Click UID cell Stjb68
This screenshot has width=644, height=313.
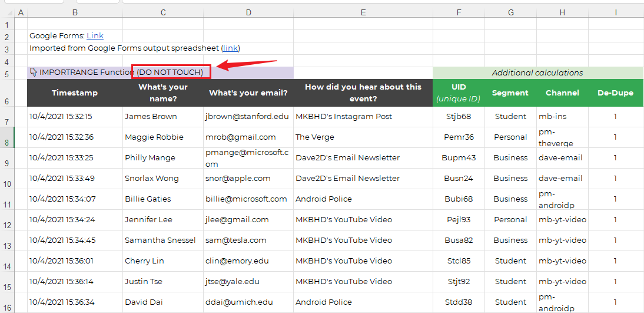459,117
